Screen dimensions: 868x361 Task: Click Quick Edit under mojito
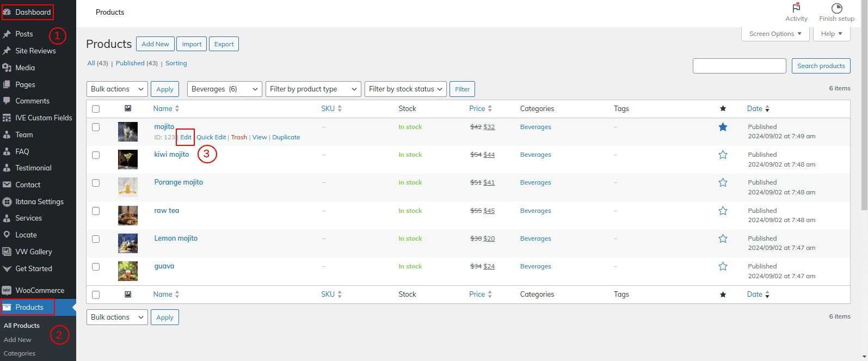(211, 137)
